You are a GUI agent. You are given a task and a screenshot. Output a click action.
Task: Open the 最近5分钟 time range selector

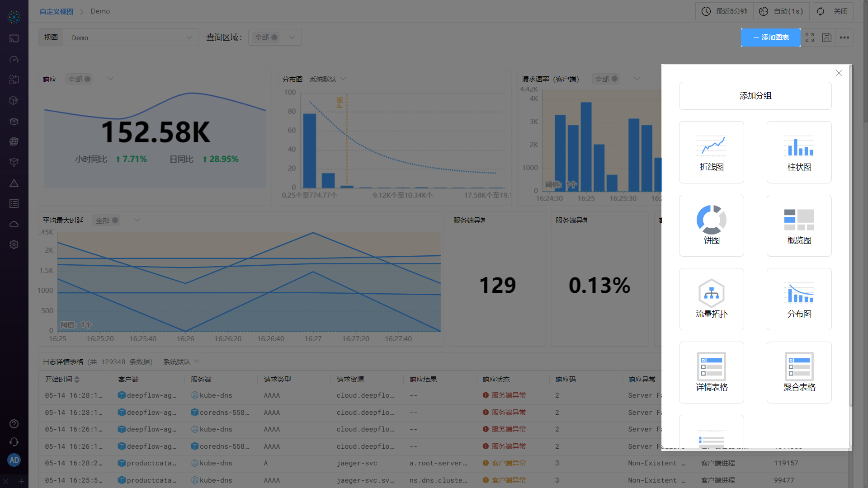(x=725, y=11)
